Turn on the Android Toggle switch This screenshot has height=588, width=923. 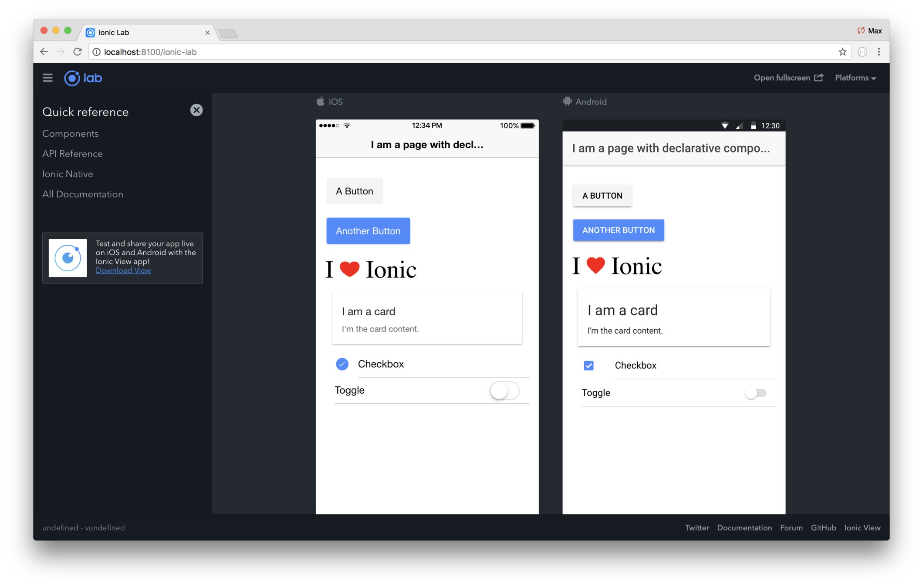tap(755, 393)
